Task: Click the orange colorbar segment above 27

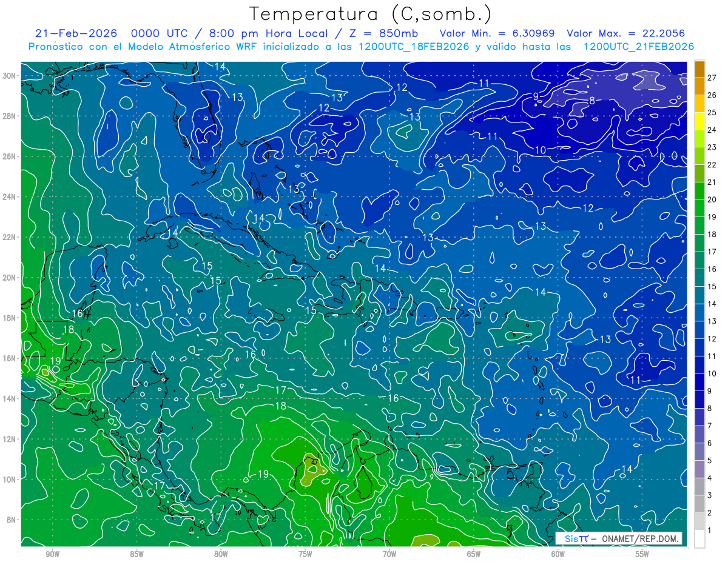Action: click(x=699, y=69)
